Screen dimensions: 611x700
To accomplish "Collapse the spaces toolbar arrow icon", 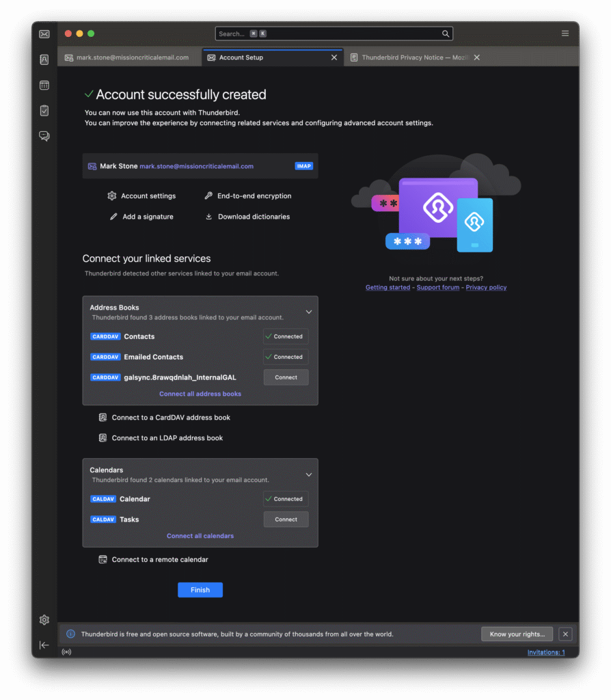I will tap(44, 645).
